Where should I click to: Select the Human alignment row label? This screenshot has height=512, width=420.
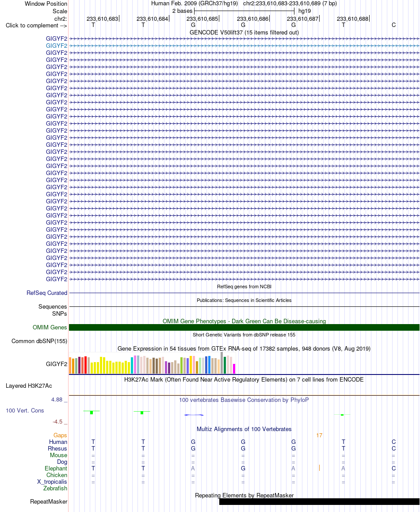click(58, 442)
